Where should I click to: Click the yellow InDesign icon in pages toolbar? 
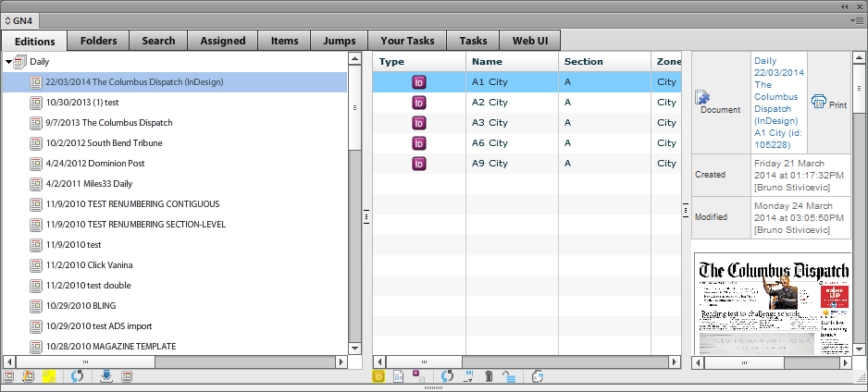pyautogui.click(x=379, y=376)
